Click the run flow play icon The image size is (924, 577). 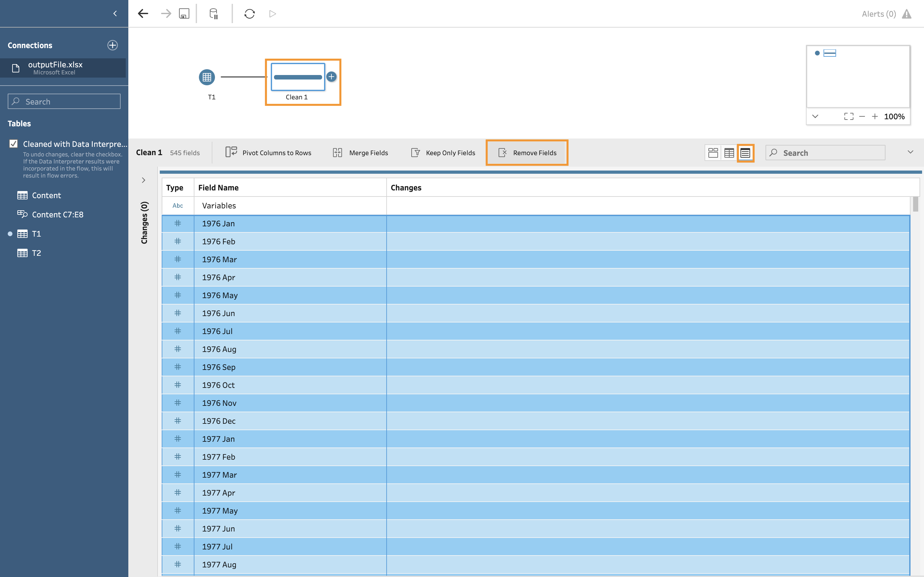[272, 14]
